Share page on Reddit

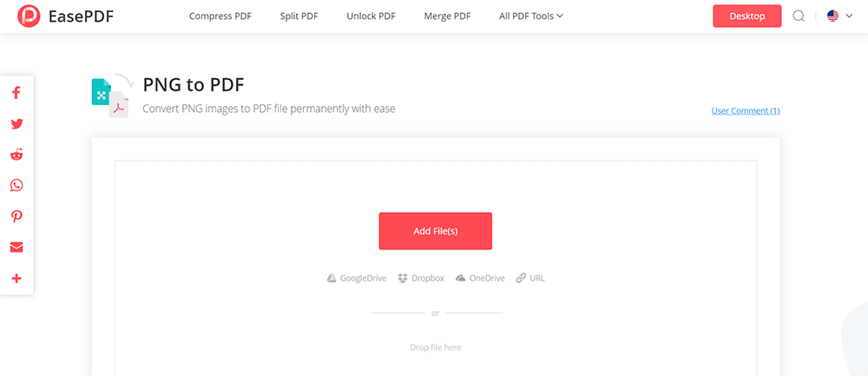[x=16, y=155]
